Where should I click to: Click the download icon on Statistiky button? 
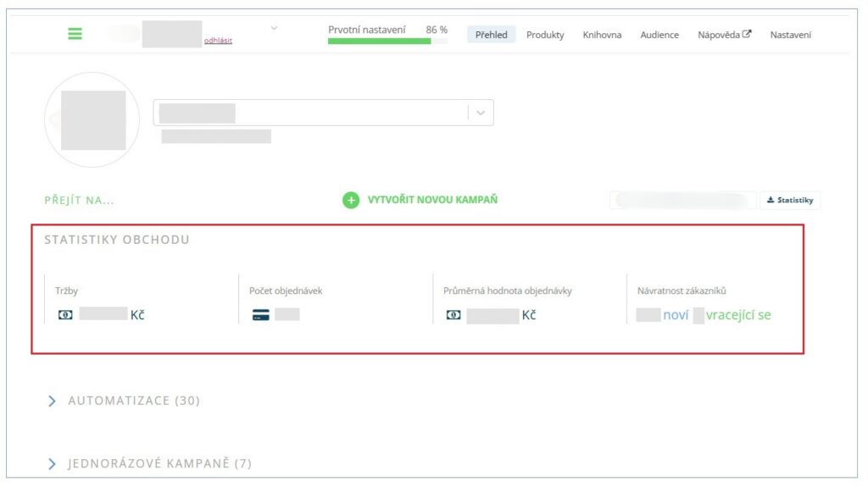(x=771, y=201)
